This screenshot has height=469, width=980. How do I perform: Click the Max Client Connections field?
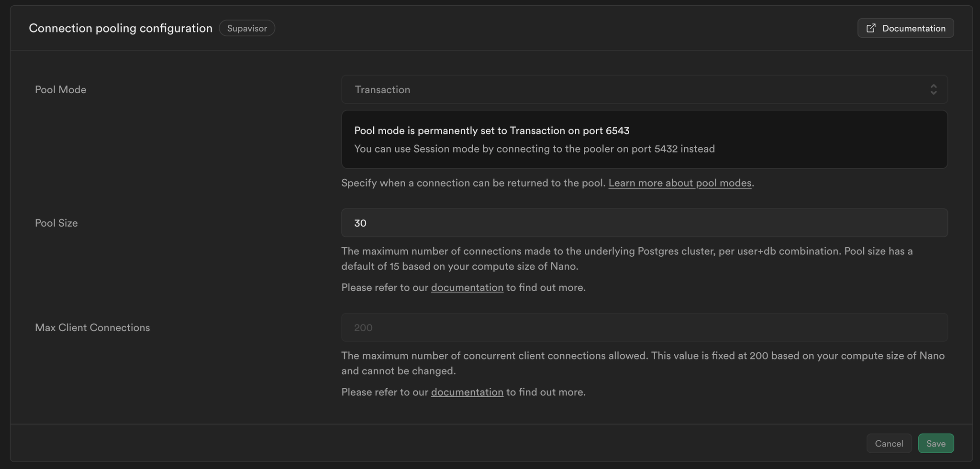click(644, 327)
